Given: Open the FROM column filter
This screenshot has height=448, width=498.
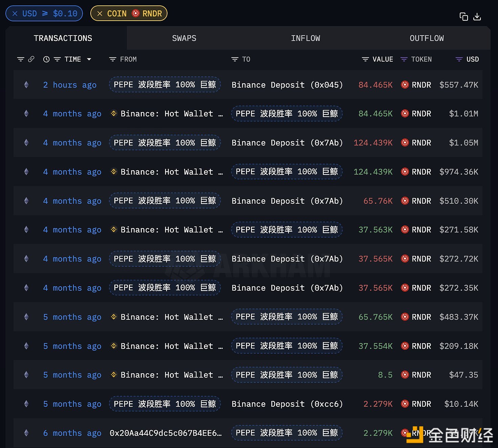Looking at the screenshot, I should pyautogui.click(x=113, y=59).
